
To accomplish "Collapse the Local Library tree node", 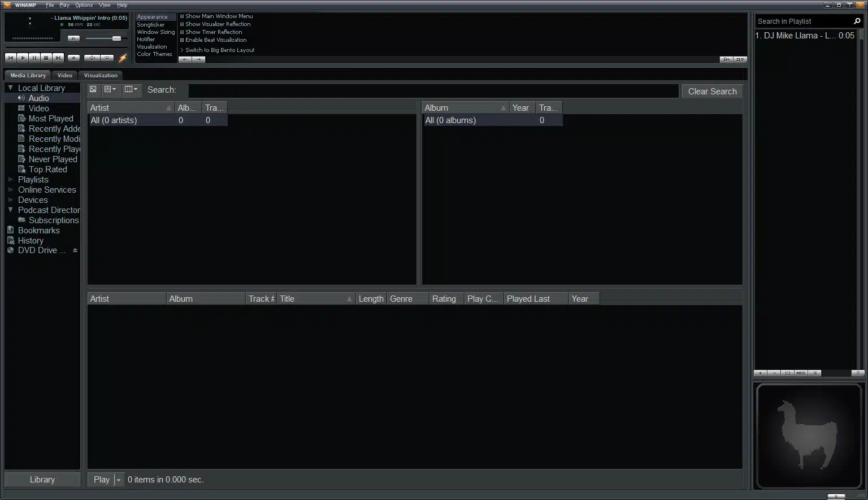I will coord(10,88).
